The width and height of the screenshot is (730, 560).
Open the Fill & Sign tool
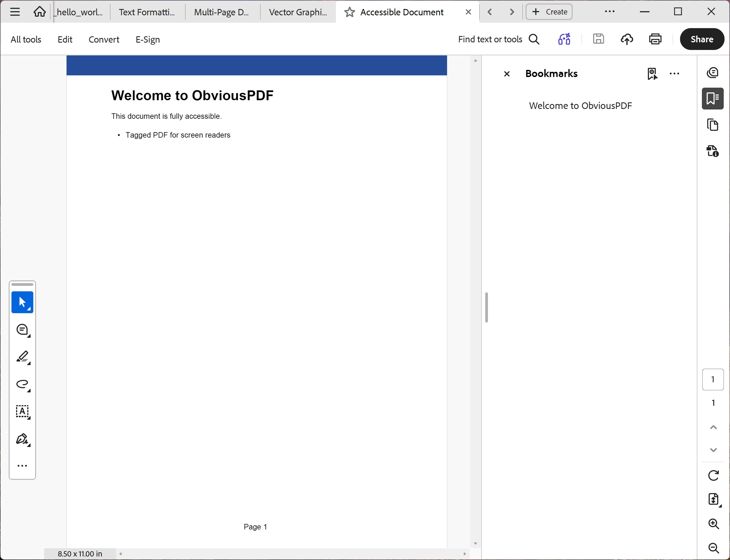(22, 439)
